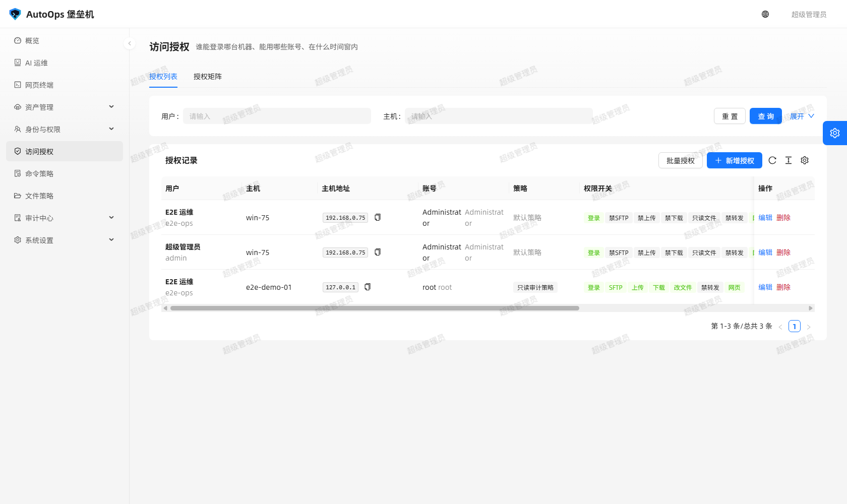Click the 重置 button

pos(730,116)
